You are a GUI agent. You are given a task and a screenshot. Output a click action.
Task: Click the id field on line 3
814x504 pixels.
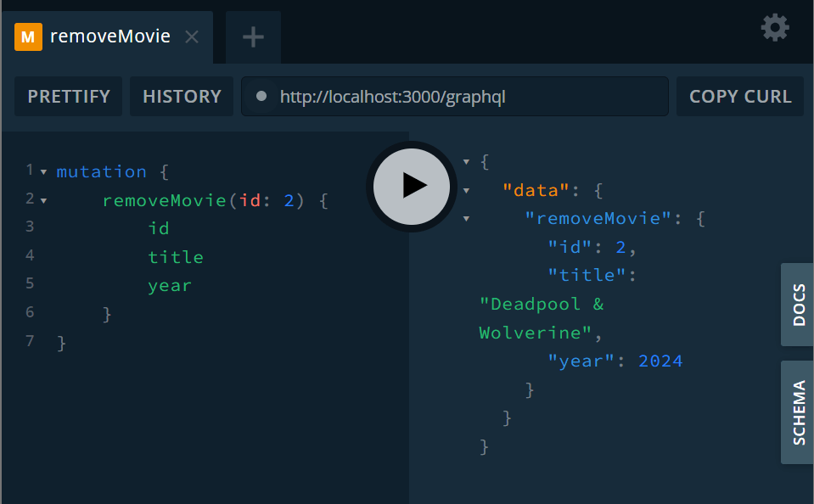[x=159, y=228]
